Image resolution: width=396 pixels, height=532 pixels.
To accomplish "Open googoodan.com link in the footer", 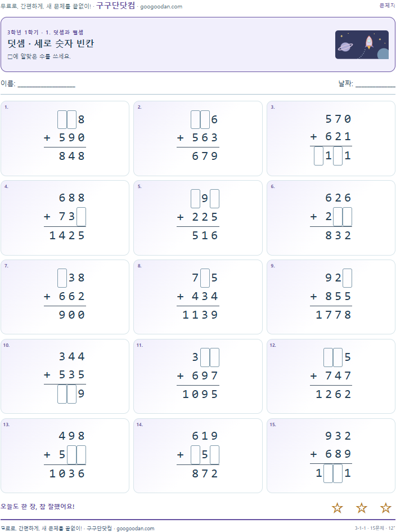I will 135,528.
